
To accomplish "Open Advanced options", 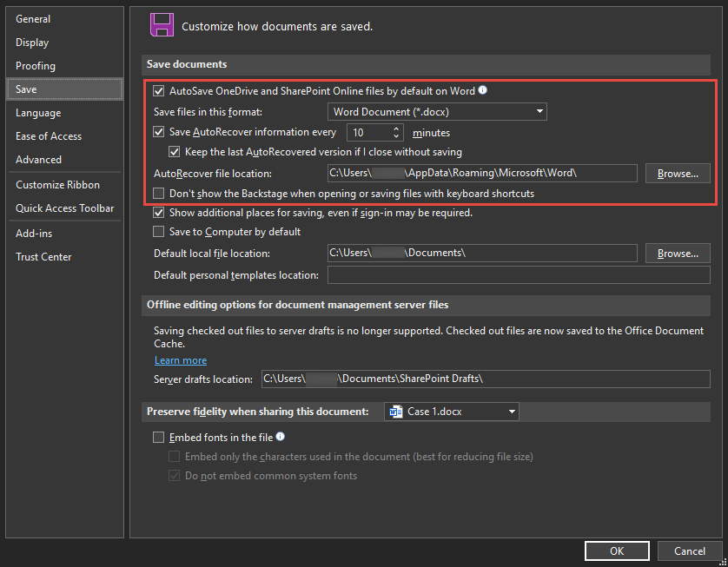I will pyautogui.click(x=65, y=160).
